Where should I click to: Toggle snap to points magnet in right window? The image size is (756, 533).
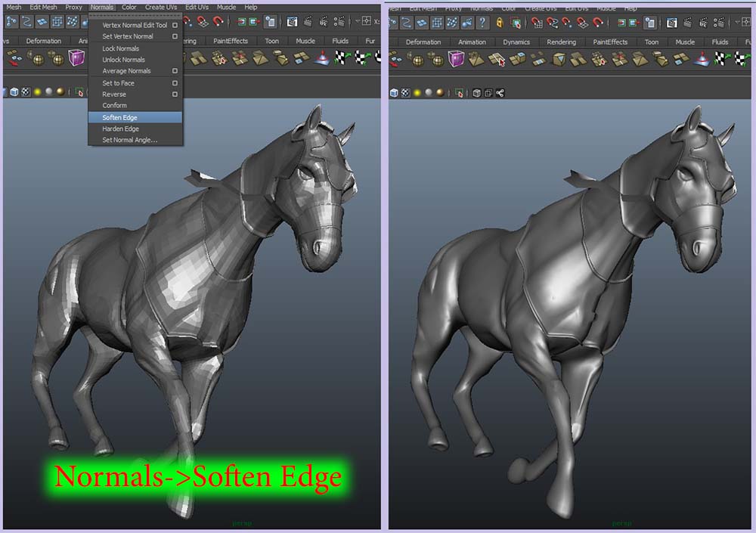coord(567,22)
